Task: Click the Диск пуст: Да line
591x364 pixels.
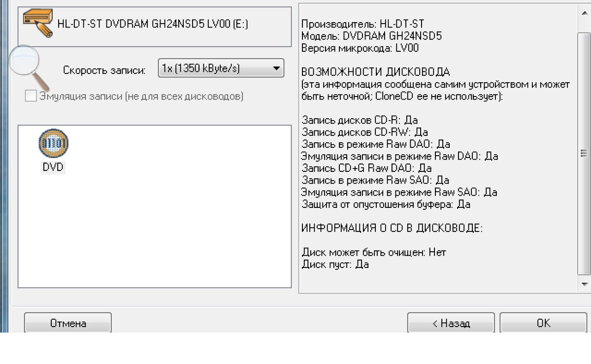Action: coord(335,265)
